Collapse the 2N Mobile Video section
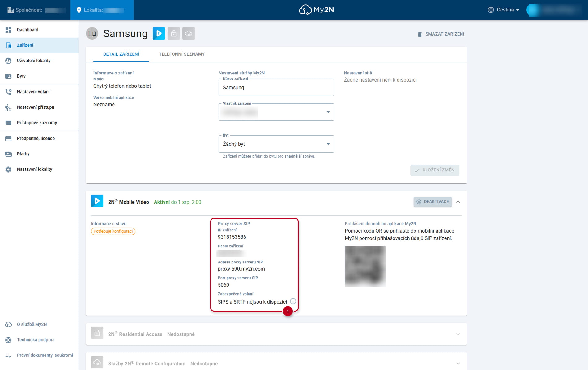This screenshot has width=588, height=370. (x=458, y=202)
